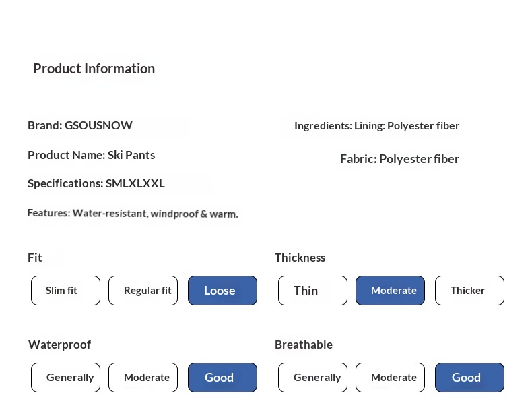This screenshot has width=532, height=418.
Task: Click the Product Information heading
Action: pos(94,69)
